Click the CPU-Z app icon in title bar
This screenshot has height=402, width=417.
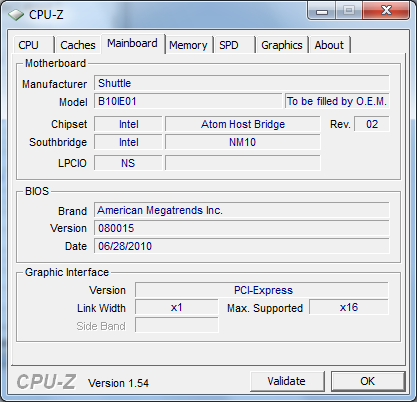click(x=16, y=15)
